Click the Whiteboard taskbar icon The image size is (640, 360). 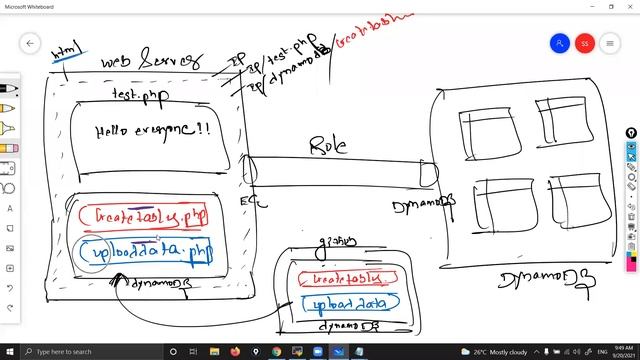338,351
